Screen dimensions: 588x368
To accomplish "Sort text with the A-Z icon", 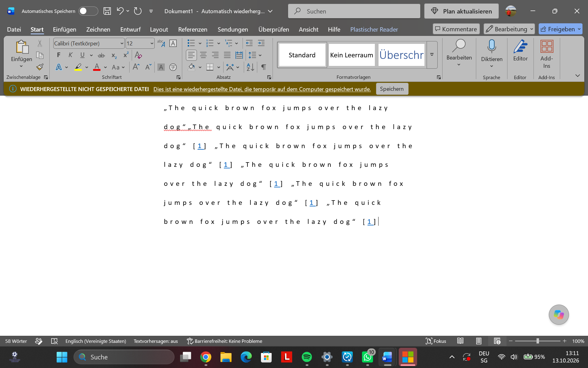I will coord(250,67).
